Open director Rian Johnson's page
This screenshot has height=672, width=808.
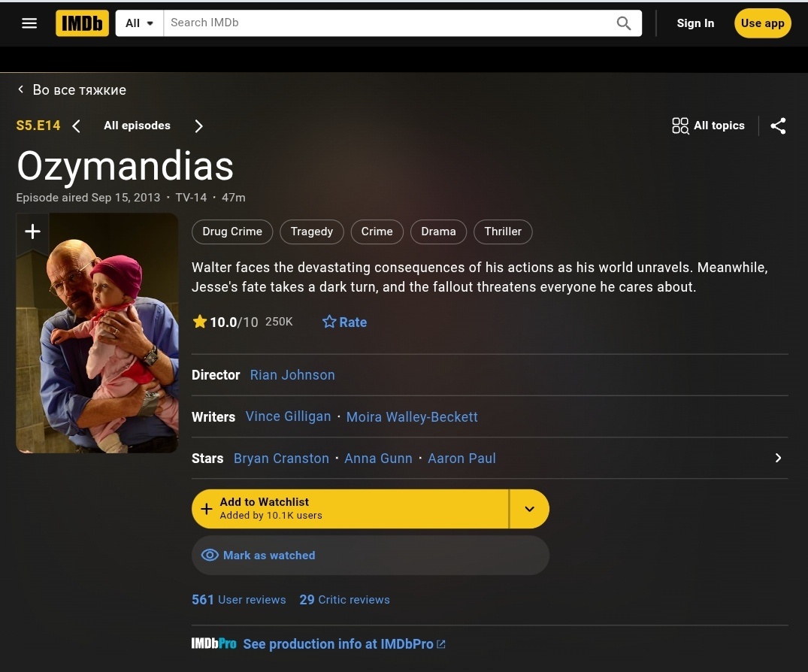[292, 375]
